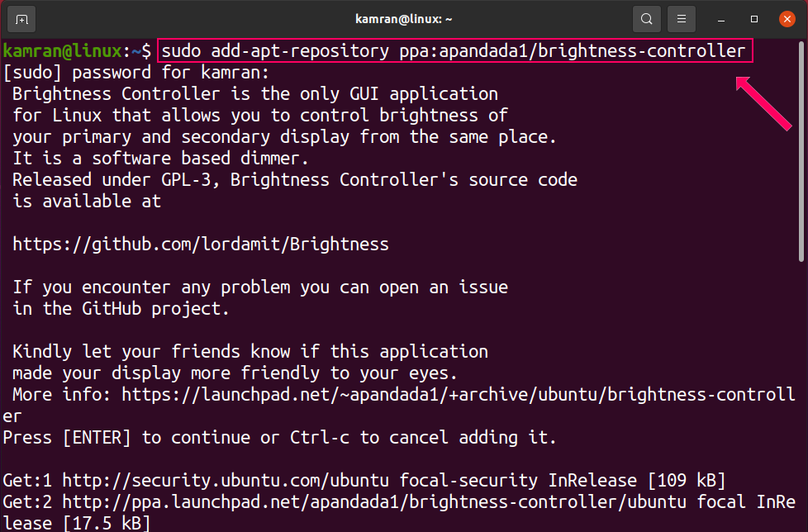
Task: Open the github.com/lordamit/Brightness link
Action: coord(201,245)
